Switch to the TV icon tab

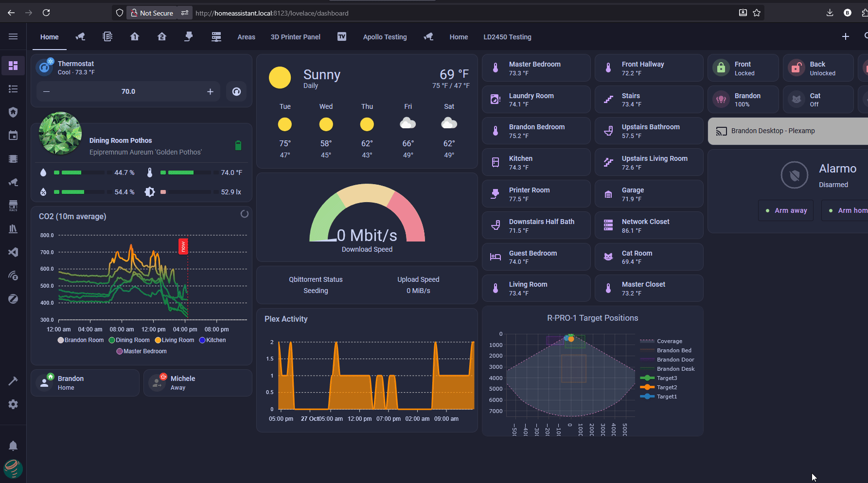pyautogui.click(x=342, y=37)
